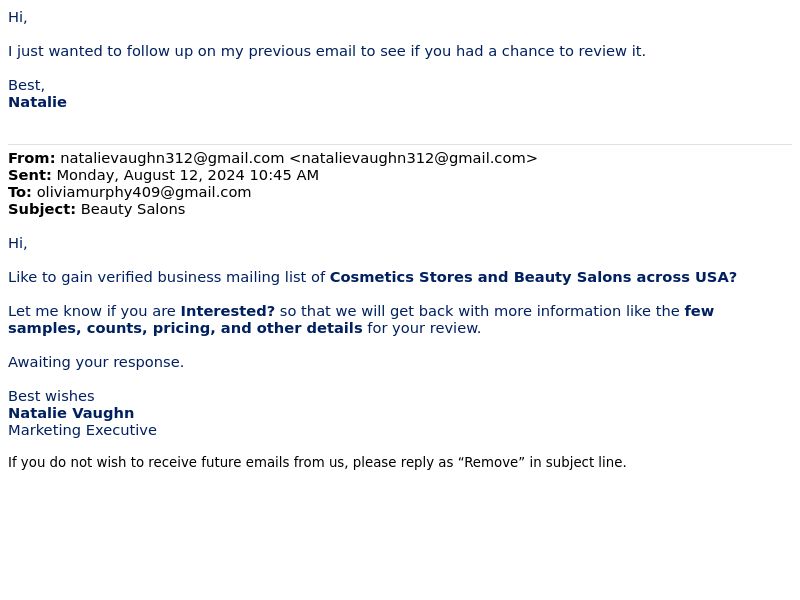Click the "Beauty Salons" subject text

click(x=133, y=209)
